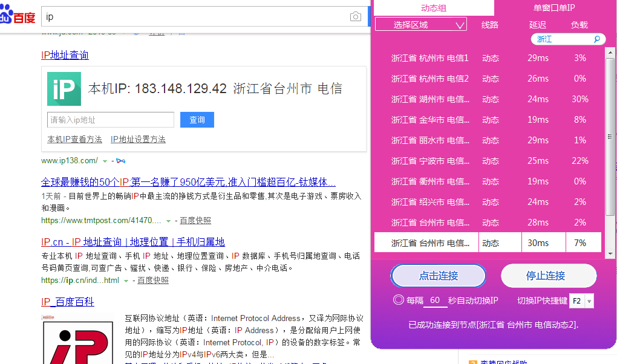Select the 浙江省 金华市 node row
This screenshot has height=364, width=617.
[x=488, y=120]
